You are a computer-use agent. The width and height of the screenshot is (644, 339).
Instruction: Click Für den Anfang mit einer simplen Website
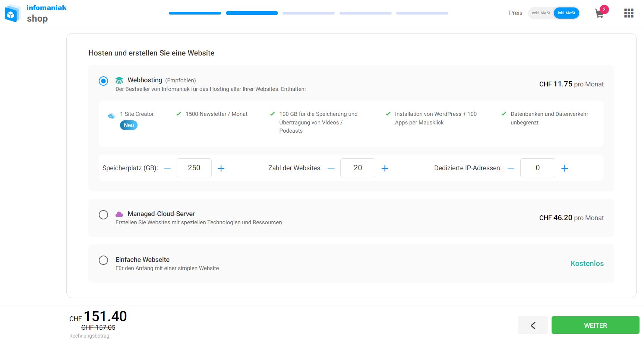click(167, 268)
